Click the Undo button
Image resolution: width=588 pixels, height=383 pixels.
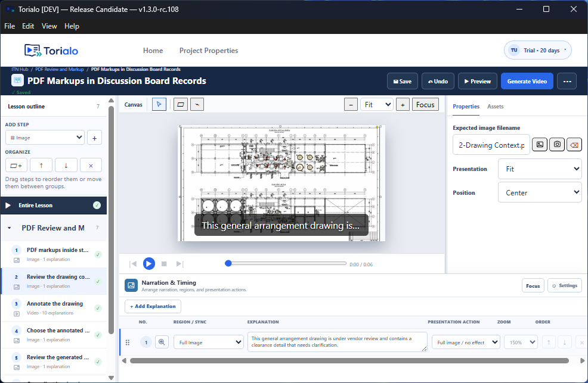[438, 81]
